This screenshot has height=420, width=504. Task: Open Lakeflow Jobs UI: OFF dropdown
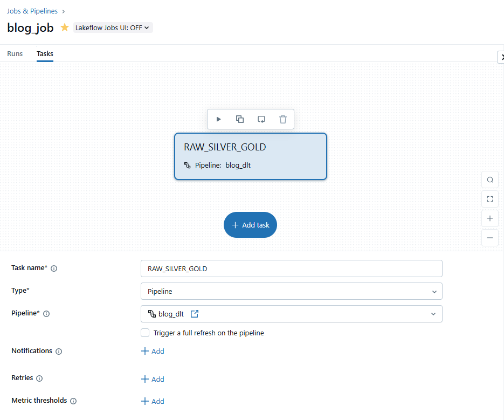pos(113,27)
